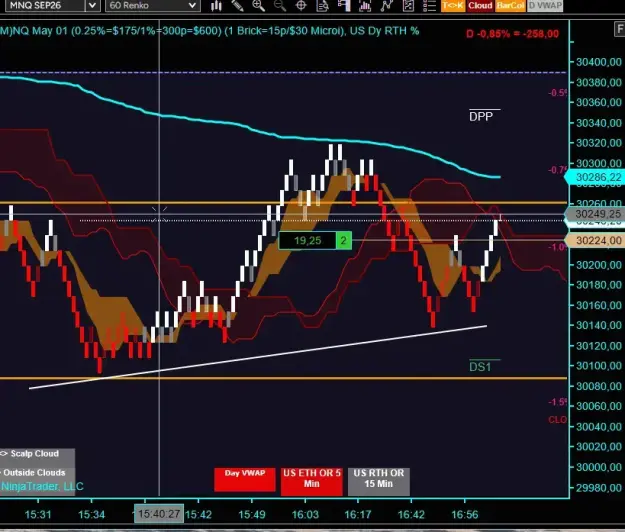Open the bar chart style icon
The height and width of the screenshot is (532, 625).
216,6
